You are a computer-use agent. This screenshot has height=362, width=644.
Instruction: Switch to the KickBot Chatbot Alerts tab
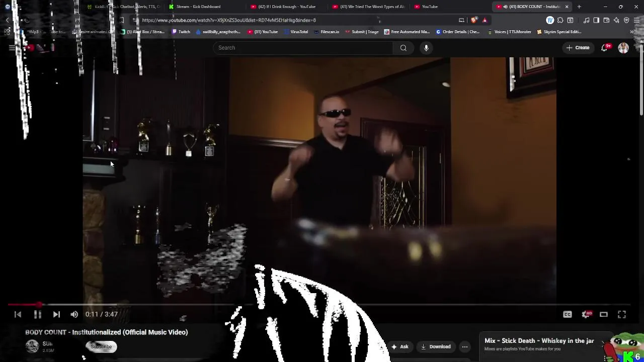(x=123, y=7)
